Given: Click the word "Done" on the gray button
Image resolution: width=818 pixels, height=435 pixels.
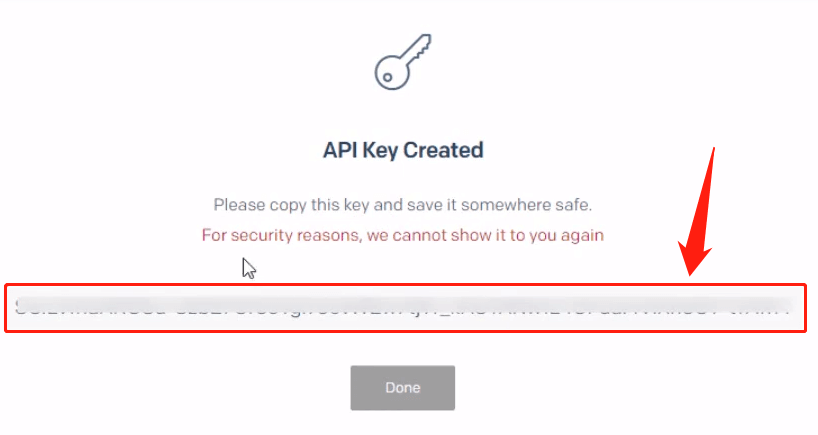Looking at the screenshot, I should (x=402, y=388).
